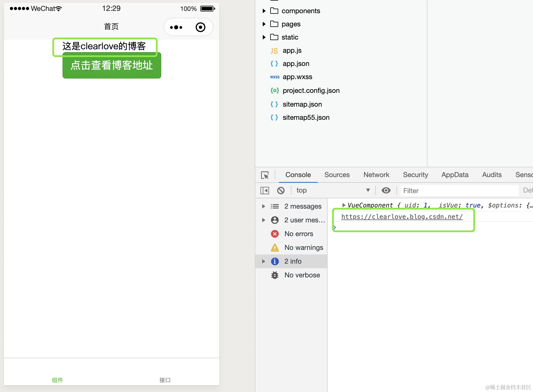Image resolution: width=533 pixels, height=392 pixels.
Task: Select the No errors filter row
Action: 291,234
